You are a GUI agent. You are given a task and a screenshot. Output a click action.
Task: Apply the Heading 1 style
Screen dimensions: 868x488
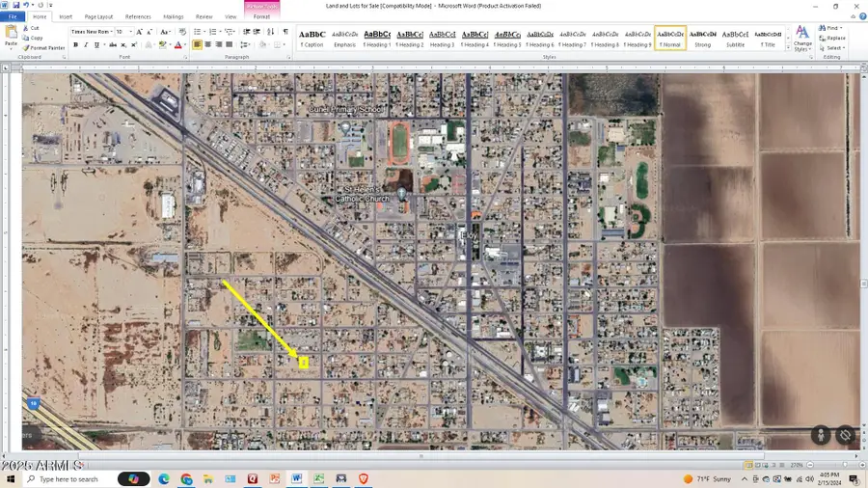pyautogui.click(x=377, y=39)
